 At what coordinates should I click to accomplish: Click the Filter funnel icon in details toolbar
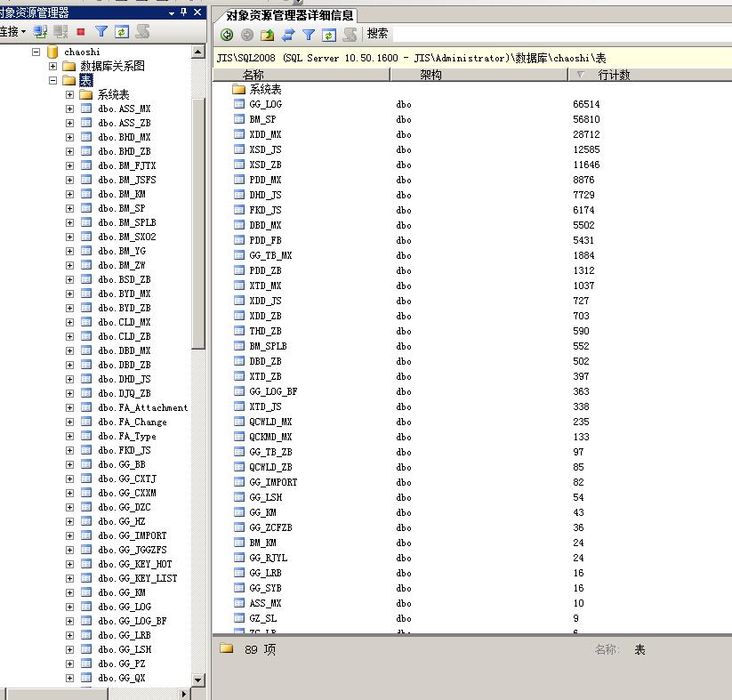click(309, 34)
